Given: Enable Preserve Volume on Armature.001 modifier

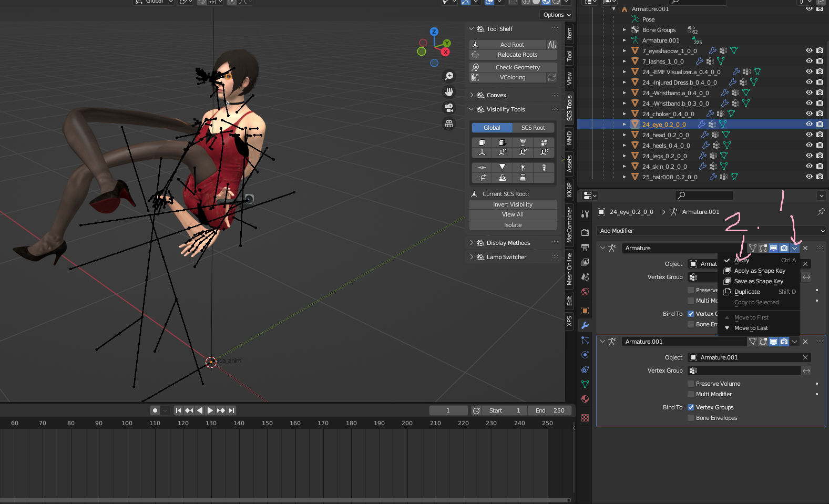Looking at the screenshot, I should [x=691, y=384].
